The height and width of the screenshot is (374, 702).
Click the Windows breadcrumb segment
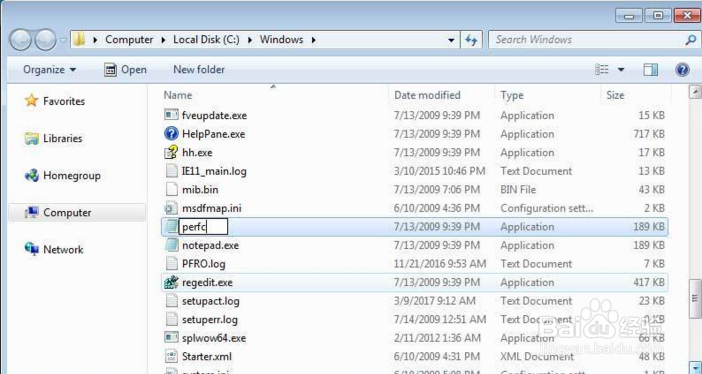coord(281,39)
